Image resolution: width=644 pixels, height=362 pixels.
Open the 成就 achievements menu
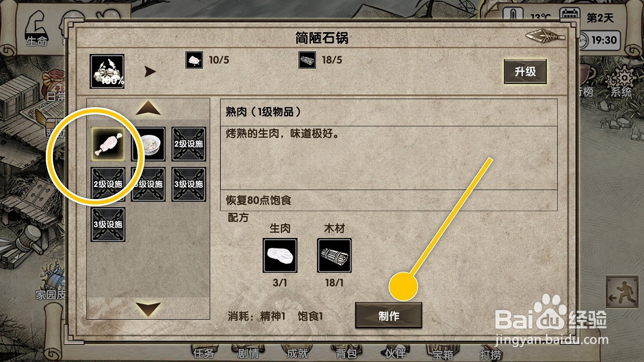coord(297,352)
